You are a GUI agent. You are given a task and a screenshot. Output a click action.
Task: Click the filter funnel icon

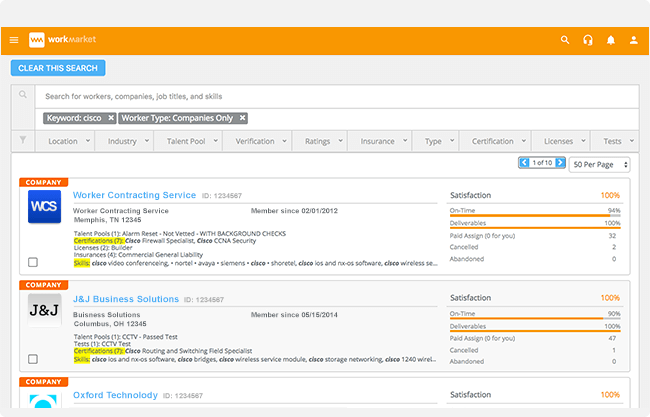(23, 140)
